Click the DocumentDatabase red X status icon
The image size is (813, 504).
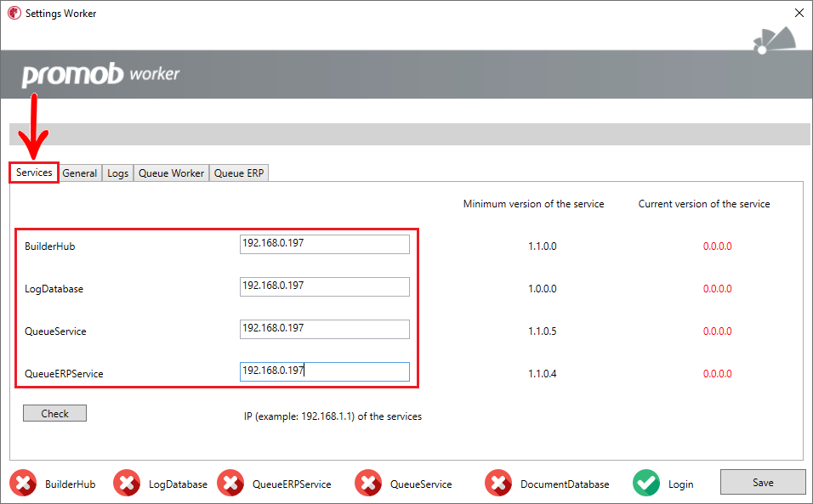click(498, 483)
